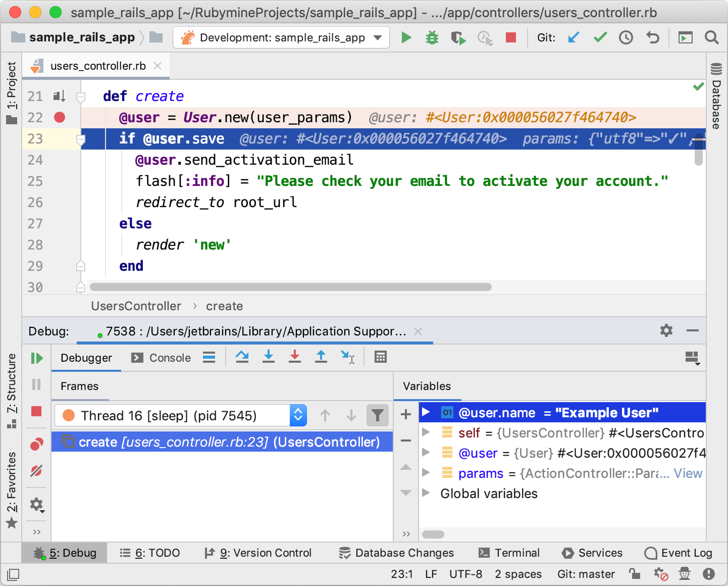Switch to the Console tab
This screenshot has width=728, height=586.
click(162, 358)
